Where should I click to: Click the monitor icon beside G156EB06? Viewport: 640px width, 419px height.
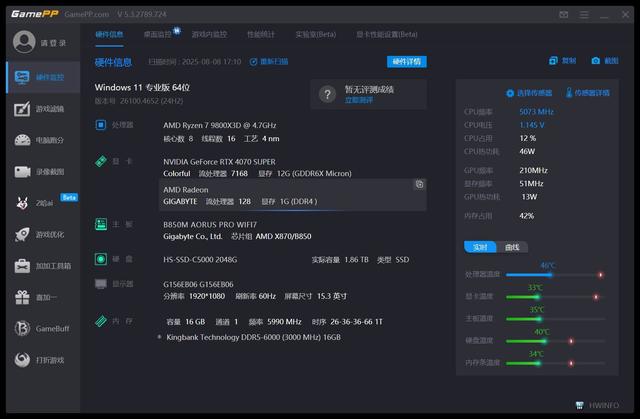[x=101, y=284]
